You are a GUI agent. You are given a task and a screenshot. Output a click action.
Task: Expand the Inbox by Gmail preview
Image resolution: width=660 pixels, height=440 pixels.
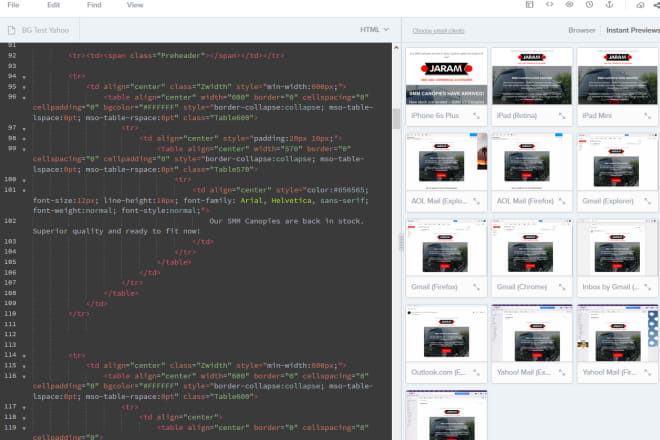pyautogui.click(x=647, y=287)
